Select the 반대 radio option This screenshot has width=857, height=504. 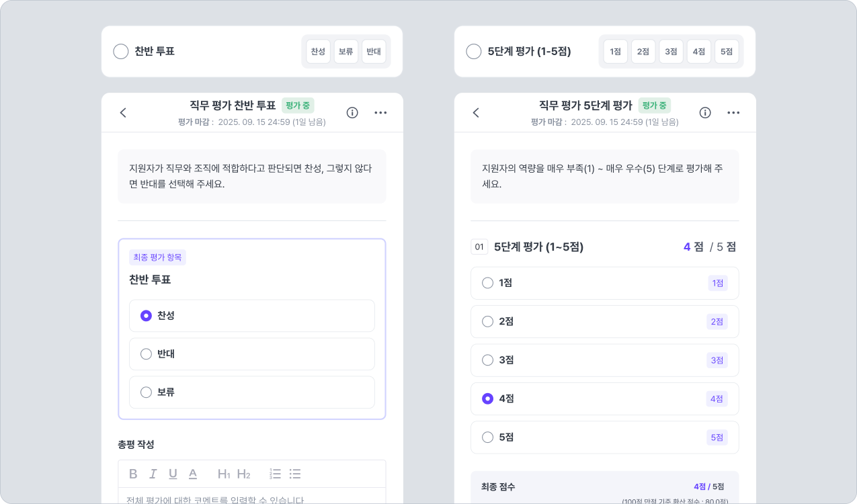click(x=146, y=353)
